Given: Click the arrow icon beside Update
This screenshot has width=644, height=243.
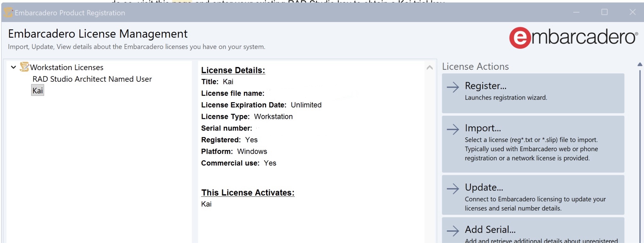Looking at the screenshot, I should coord(453,189).
